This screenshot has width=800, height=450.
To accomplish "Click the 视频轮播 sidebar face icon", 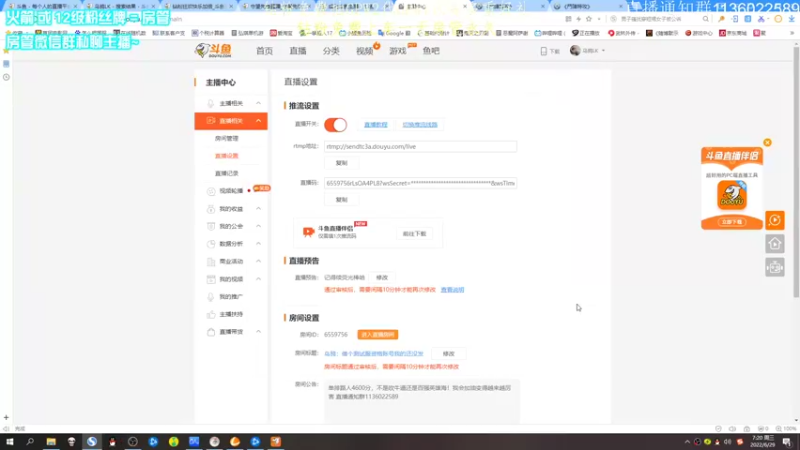I will point(211,191).
